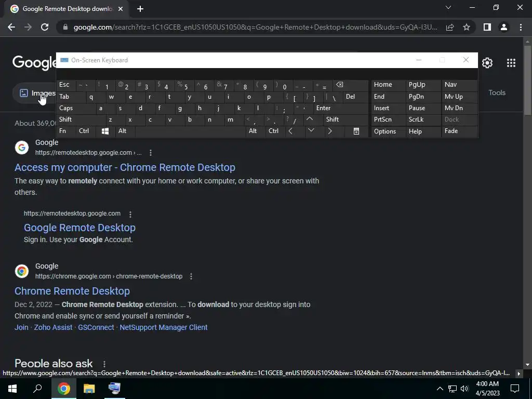
Task: Tap the Enter key on On-Screen Keyboard
Action: tap(341, 108)
